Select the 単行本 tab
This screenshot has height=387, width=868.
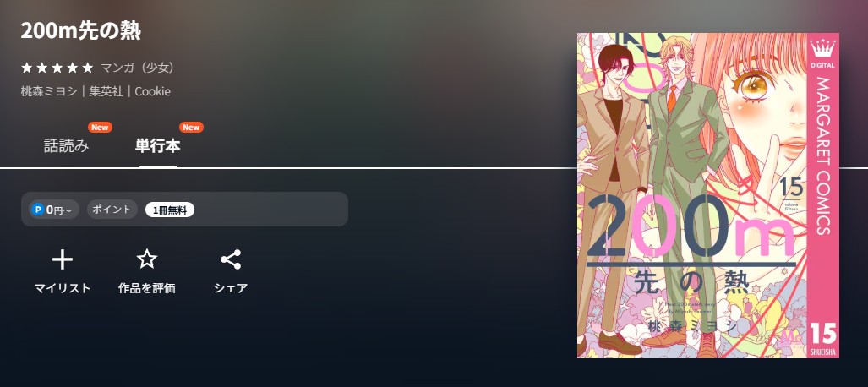click(x=158, y=146)
